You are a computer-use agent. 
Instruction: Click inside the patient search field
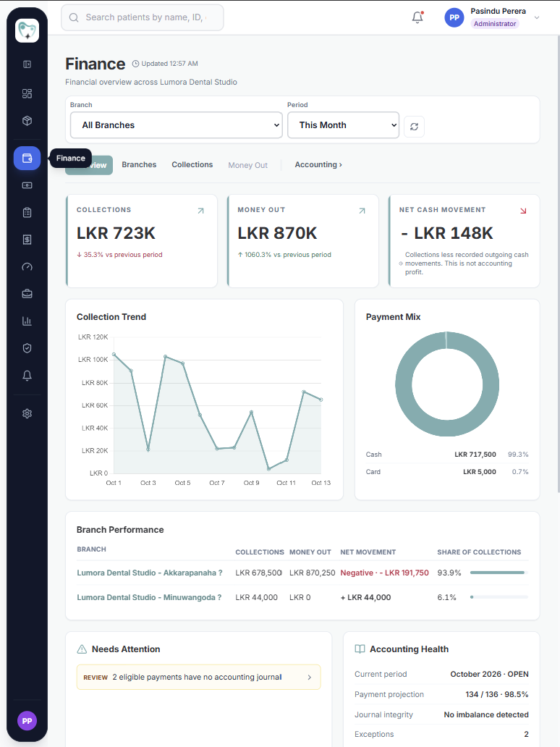(x=143, y=17)
